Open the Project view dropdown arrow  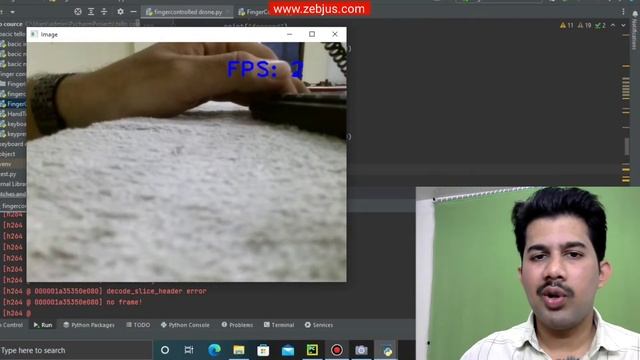tap(12, 12)
